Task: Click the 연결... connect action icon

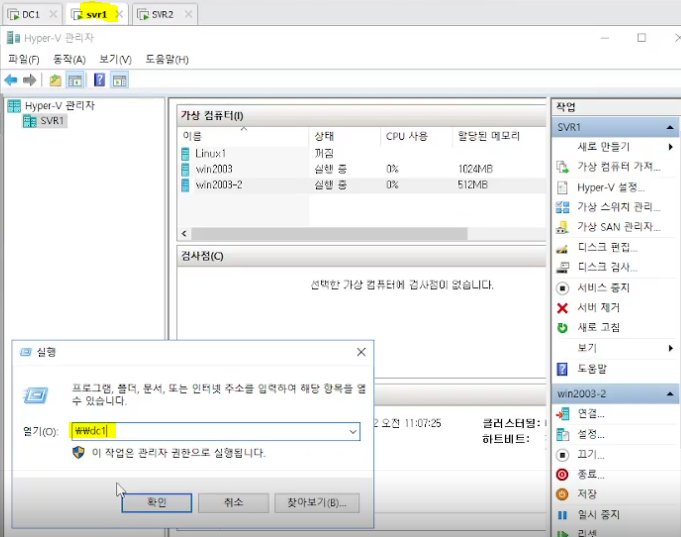Action: [x=562, y=414]
